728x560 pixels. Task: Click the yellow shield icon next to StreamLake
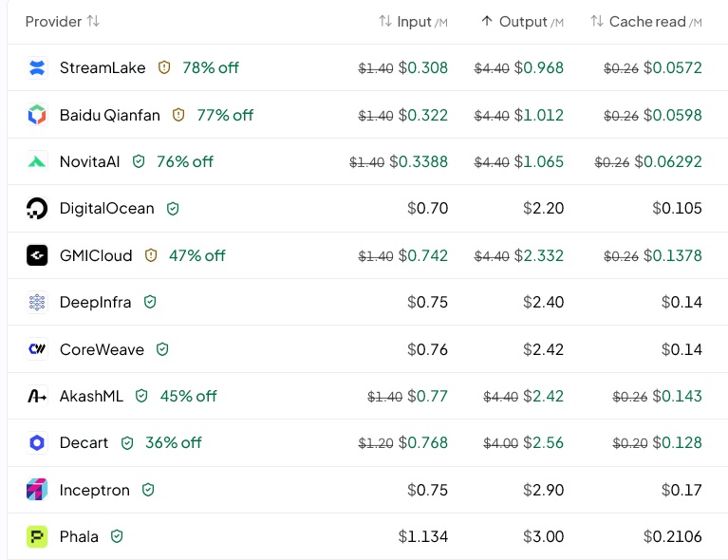pos(164,67)
